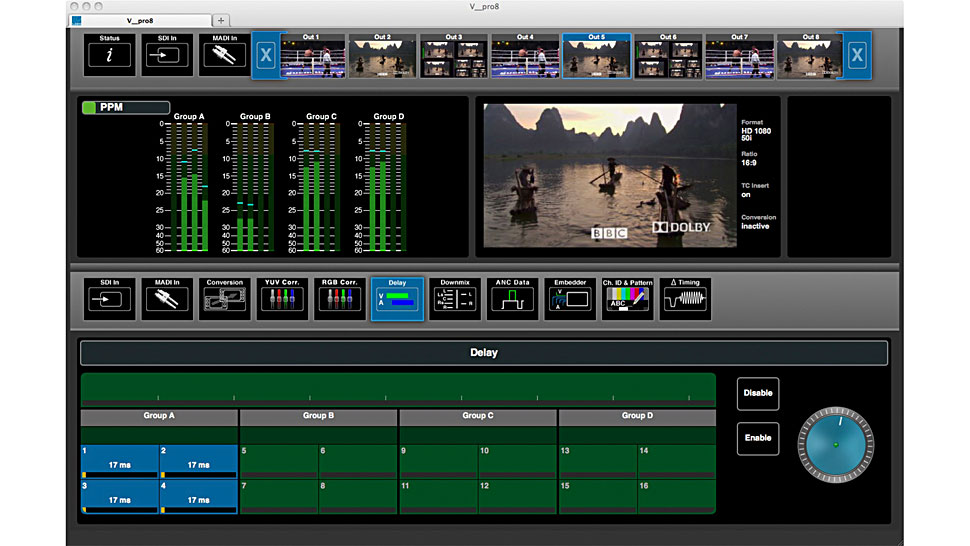Viewport: 970px width, 546px height.
Task: Click the SDI In icon in top bar
Action: (x=166, y=54)
